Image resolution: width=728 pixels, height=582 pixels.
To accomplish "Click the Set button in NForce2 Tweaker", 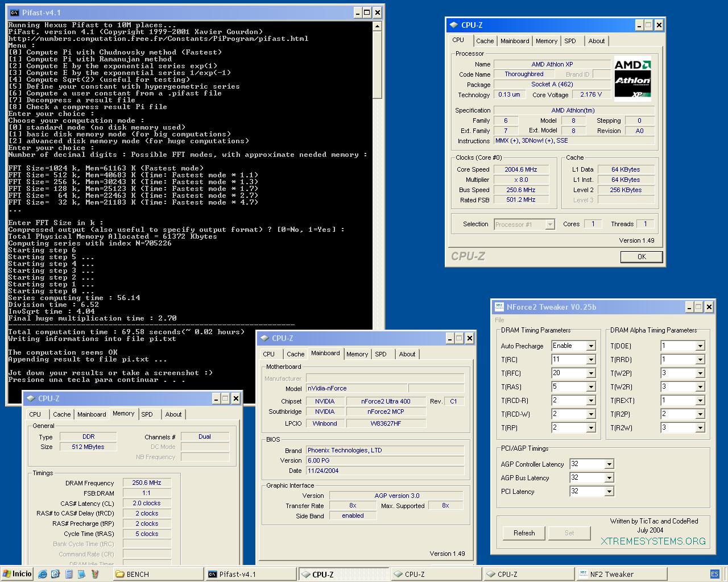I will (569, 533).
